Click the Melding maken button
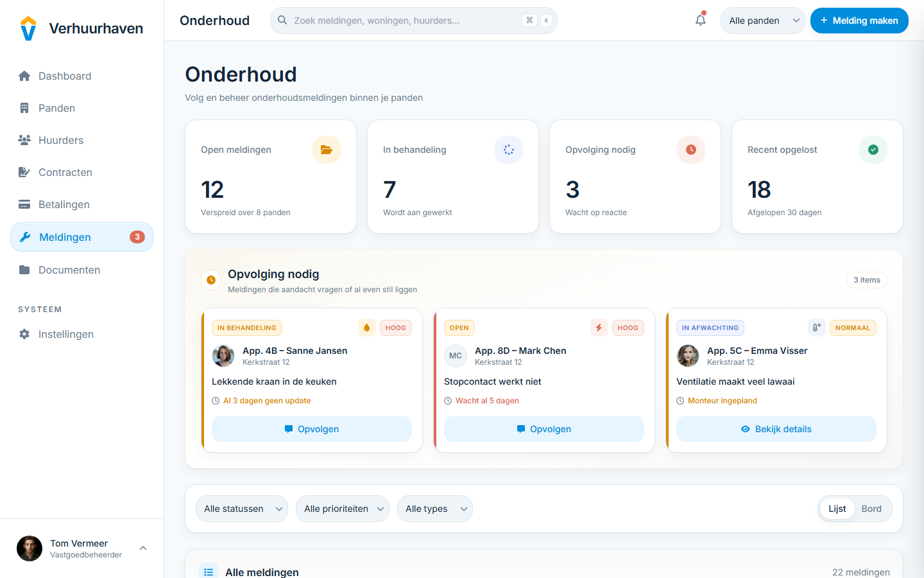This screenshot has width=924, height=578. [859, 21]
